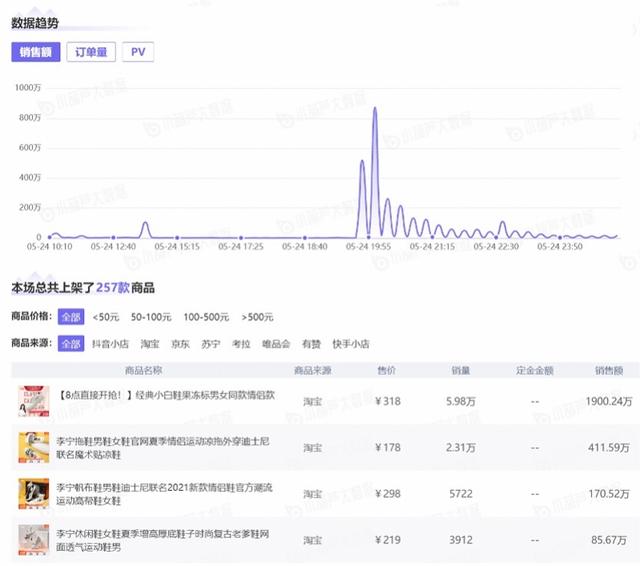Screen dimensions: 640x566
Task: Click the 2.31万 sales volume cell
Action: (x=461, y=448)
